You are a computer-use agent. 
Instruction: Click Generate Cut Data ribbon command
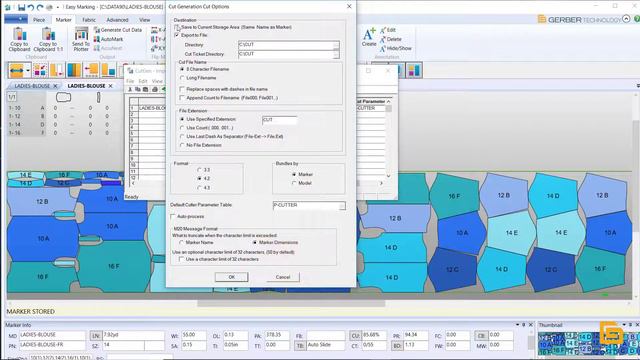118,30
